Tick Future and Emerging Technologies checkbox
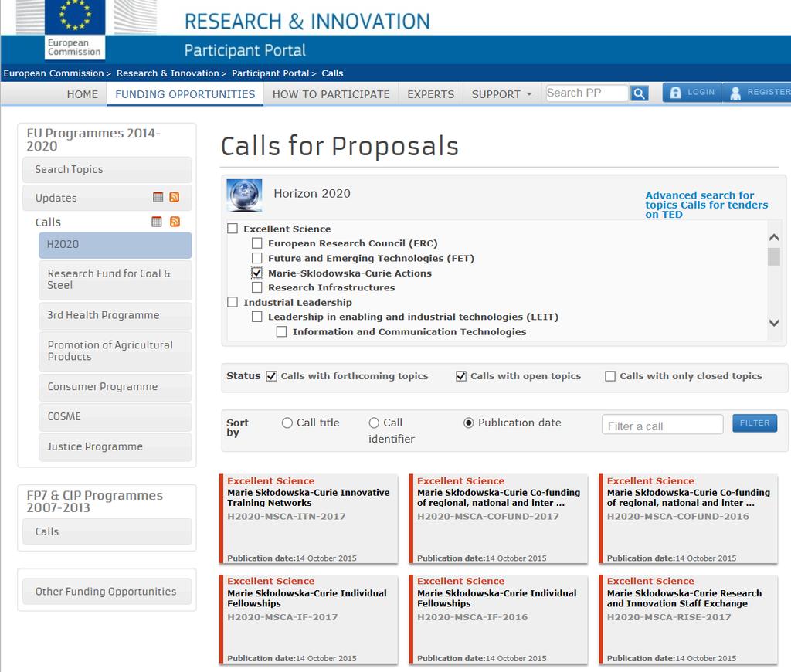 [x=256, y=258]
